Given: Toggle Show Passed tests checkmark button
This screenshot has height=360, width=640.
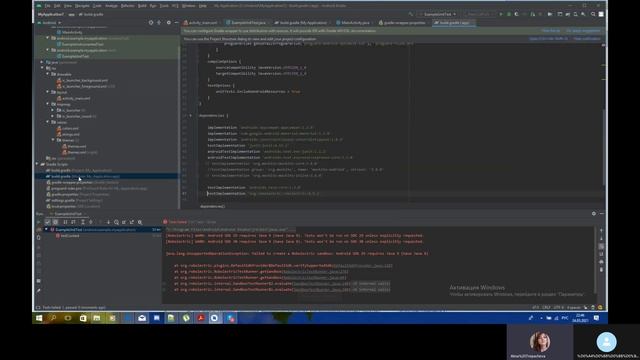Looking at the screenshot, I should [47, 222].
